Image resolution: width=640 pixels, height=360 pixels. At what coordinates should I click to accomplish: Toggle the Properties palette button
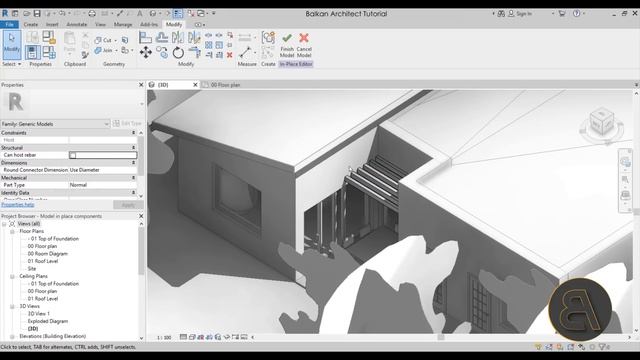coord(33,52)
